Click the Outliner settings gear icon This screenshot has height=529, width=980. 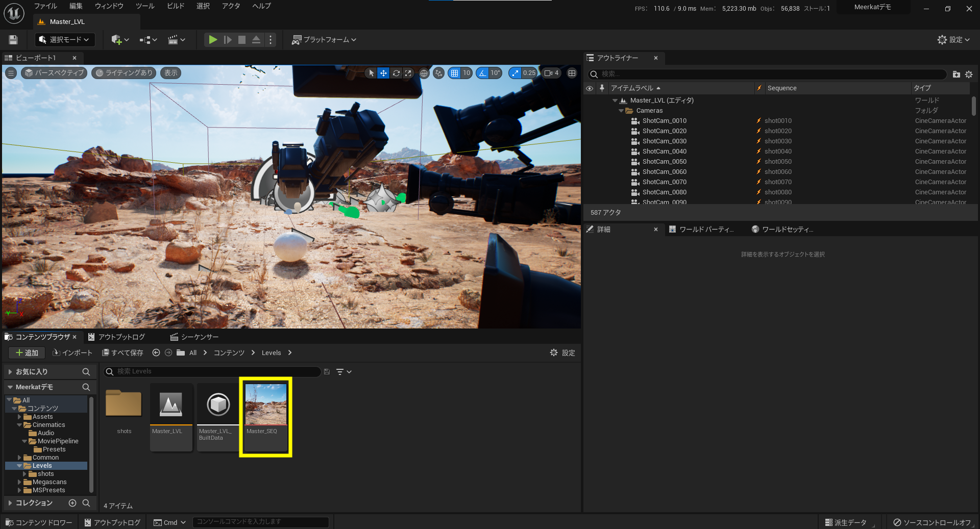pos(969,74)
